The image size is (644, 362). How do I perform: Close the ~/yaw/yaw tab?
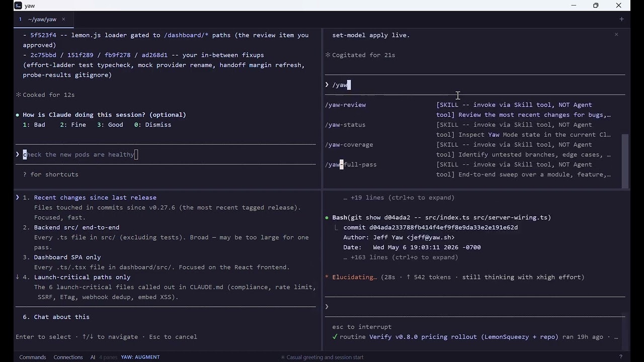coord(63,19)
